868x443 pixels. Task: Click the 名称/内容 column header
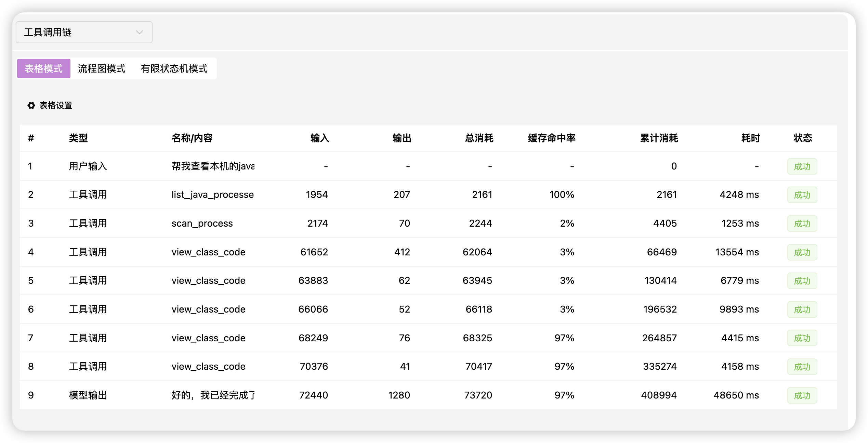(x=192, y=138)
